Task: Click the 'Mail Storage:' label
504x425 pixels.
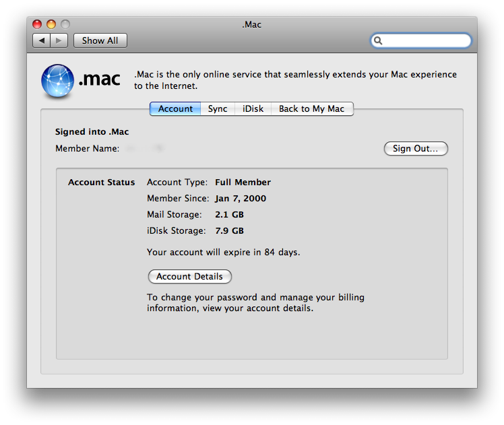Action: 175,215
